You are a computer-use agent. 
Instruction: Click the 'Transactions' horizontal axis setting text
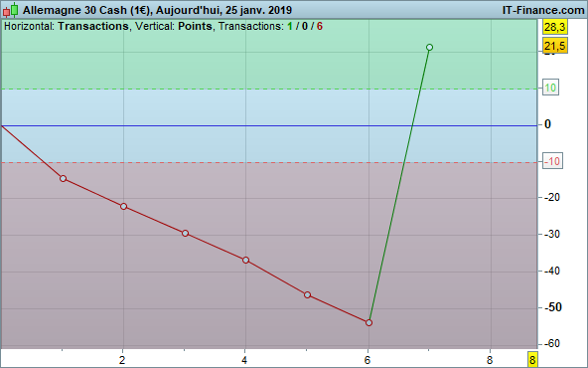pos(93,26)
